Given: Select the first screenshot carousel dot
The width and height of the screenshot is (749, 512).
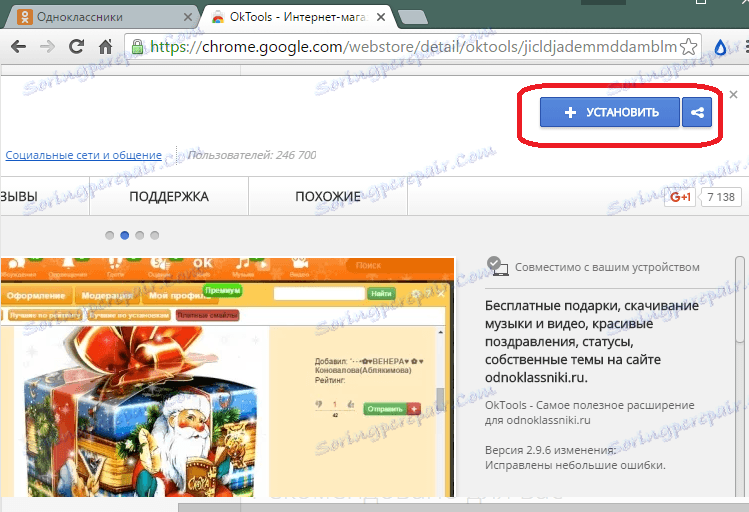Looking at the screenshot, I should pos(109,235).
